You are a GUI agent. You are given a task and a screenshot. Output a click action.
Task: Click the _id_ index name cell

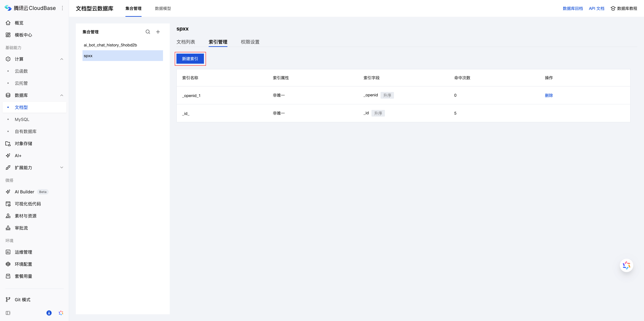[x=186, y=113]
